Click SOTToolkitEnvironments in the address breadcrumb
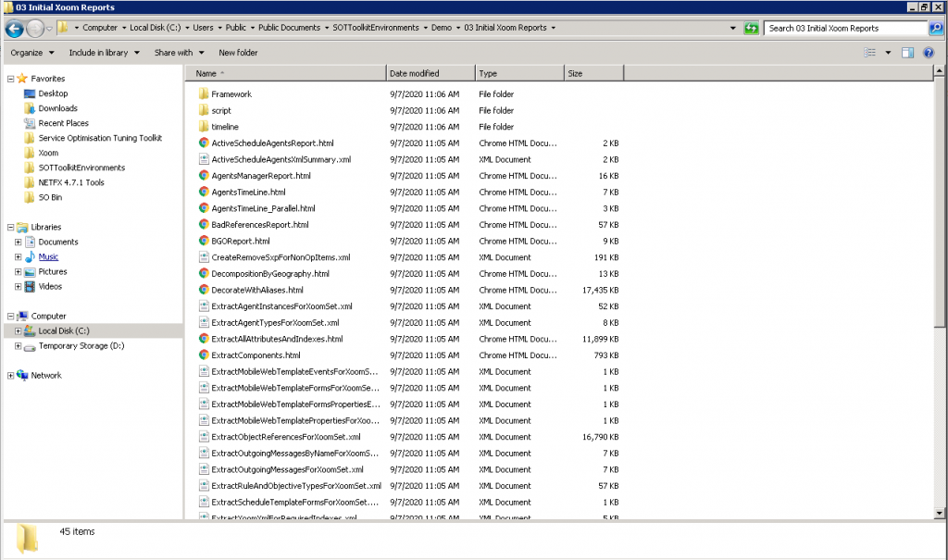 [x=376, y=28]
